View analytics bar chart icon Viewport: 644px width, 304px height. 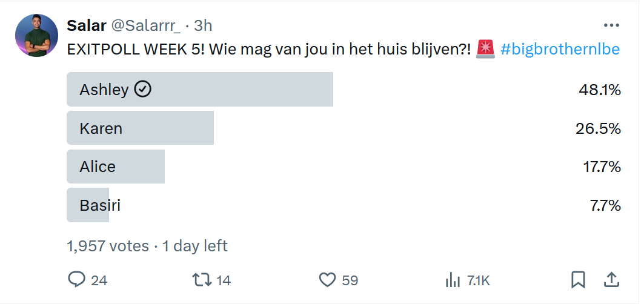coord(452,280)
